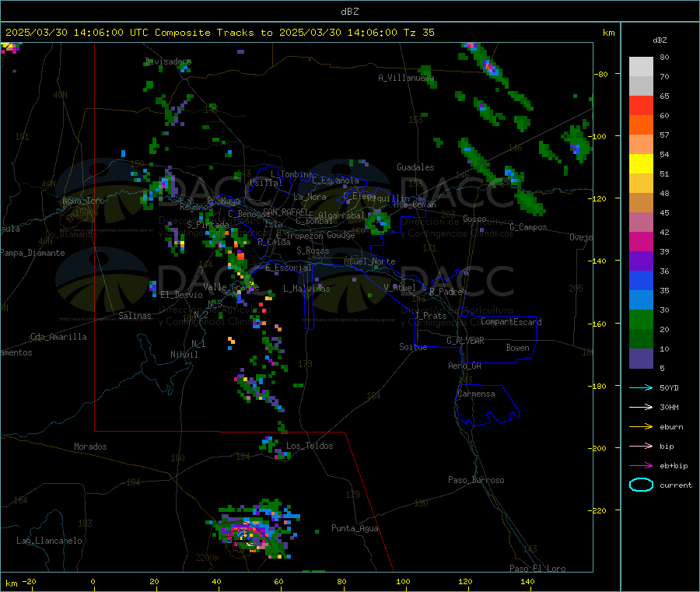
Task: Click the SAN_RAFAEL label on map
Action: point(285,212)
